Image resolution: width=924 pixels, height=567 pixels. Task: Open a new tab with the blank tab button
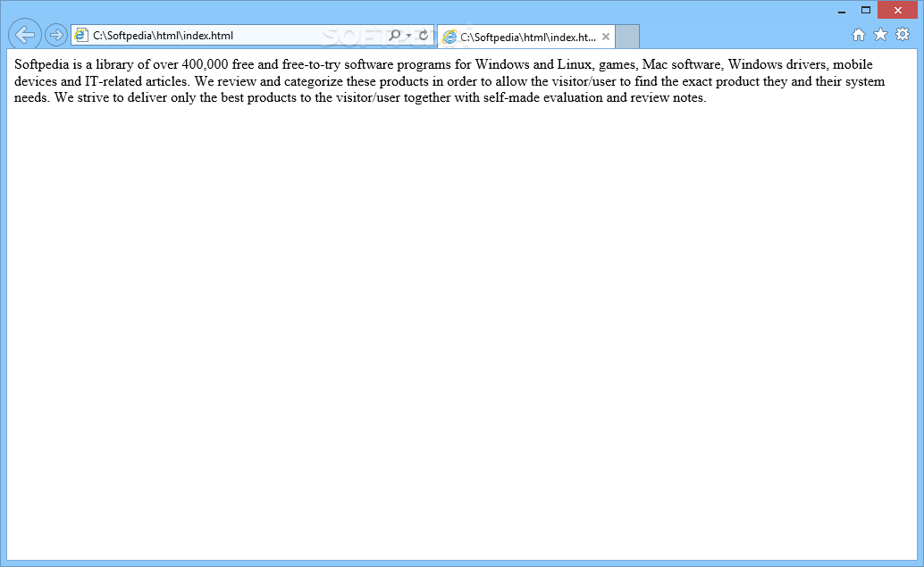pos(627,38)
